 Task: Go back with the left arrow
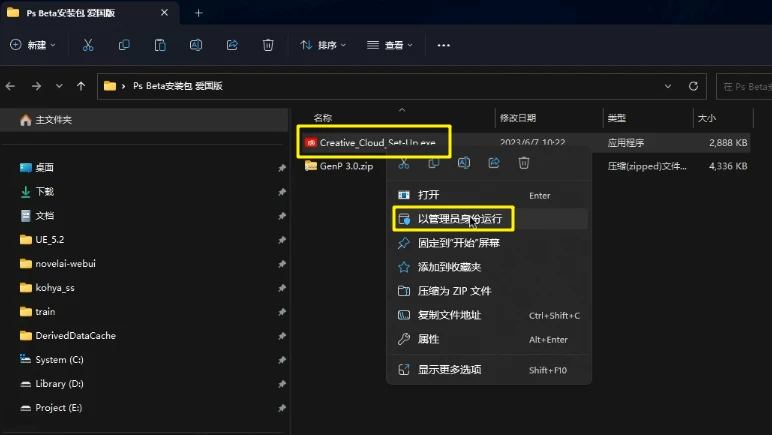10,86
